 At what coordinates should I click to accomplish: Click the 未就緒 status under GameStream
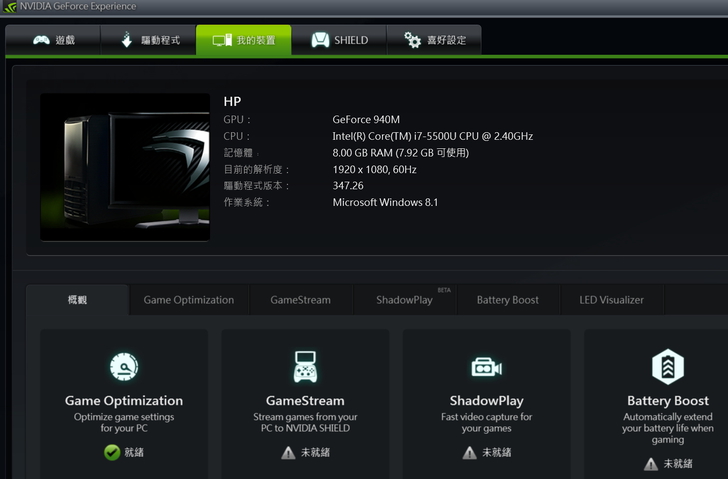(315, 453)
